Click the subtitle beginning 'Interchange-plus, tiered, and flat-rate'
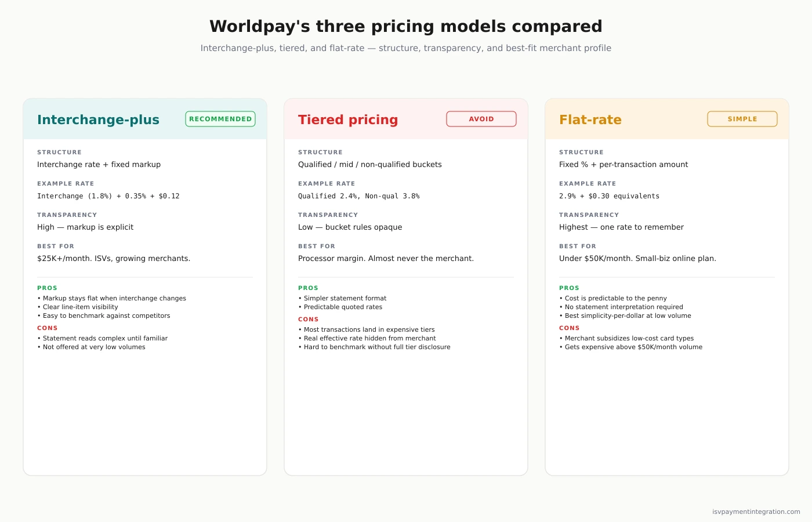The width and height of the screenshot is (812, 522). pyautogui.click(x=406, y=48)
